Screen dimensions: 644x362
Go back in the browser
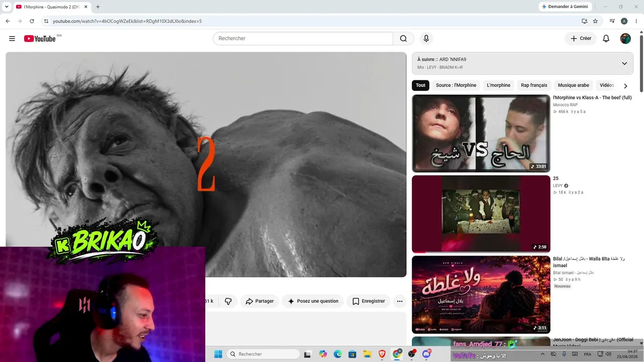(8, 21)
